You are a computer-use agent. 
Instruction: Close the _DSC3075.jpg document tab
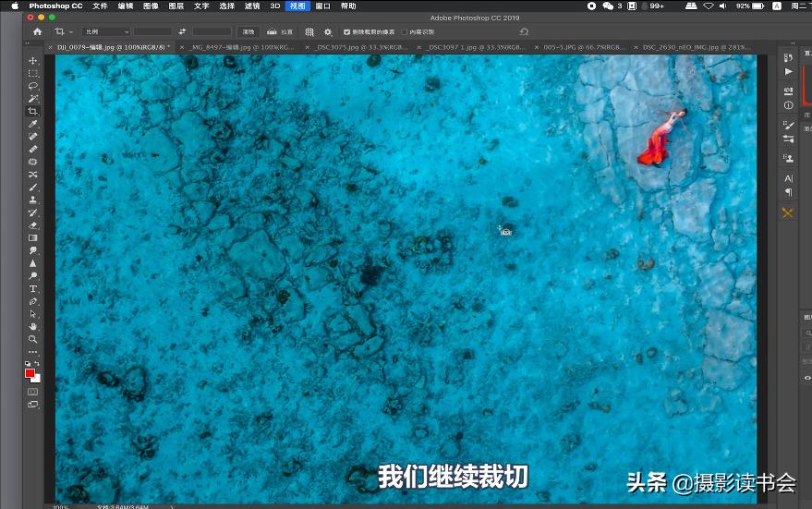click(308, 47)
